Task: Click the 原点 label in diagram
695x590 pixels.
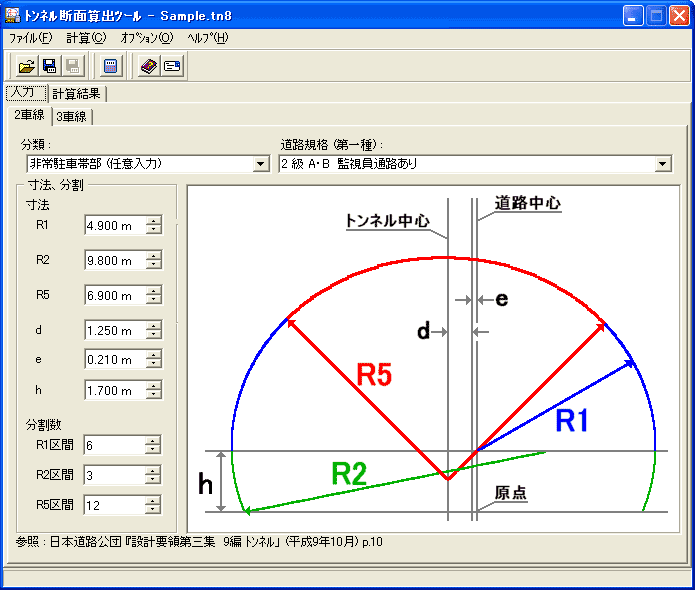Action: point(511,492)
